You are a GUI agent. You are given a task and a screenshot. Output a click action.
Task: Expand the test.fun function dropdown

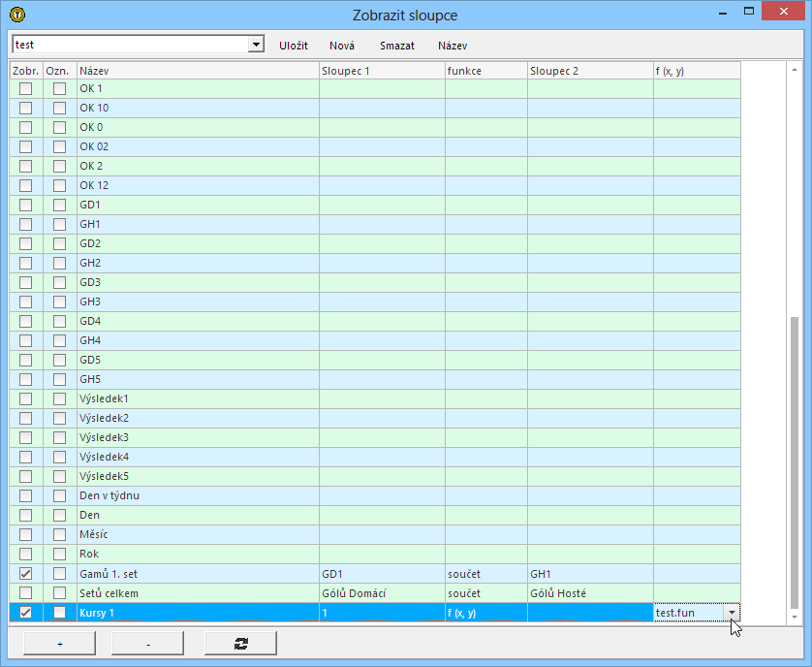pyautogui.click(x=732, y=613)
